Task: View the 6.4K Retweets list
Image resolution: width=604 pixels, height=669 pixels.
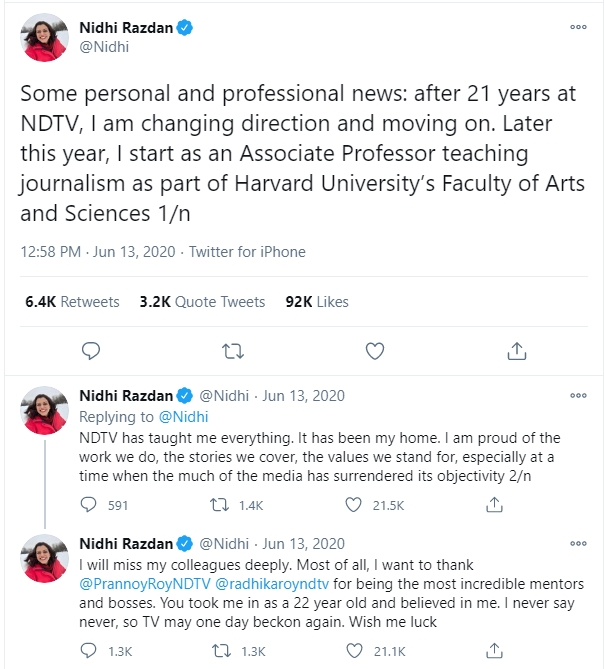Action: coord(70,301)
